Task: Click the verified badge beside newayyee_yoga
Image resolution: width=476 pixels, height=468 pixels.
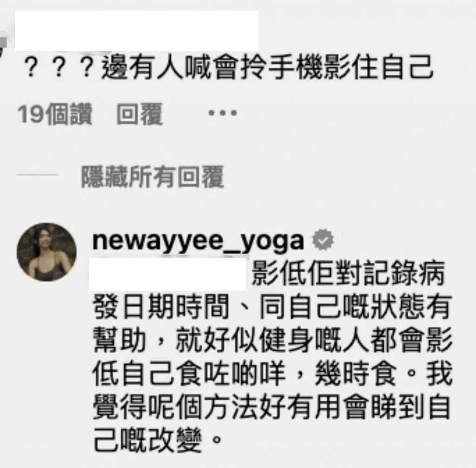Action: point(323,240)
